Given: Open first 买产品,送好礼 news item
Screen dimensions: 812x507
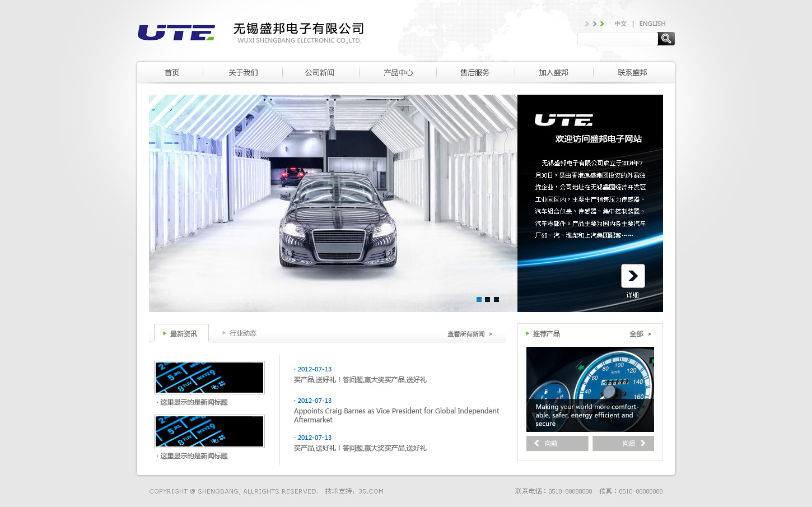Looking at the screenshot, I should [360, 380].
